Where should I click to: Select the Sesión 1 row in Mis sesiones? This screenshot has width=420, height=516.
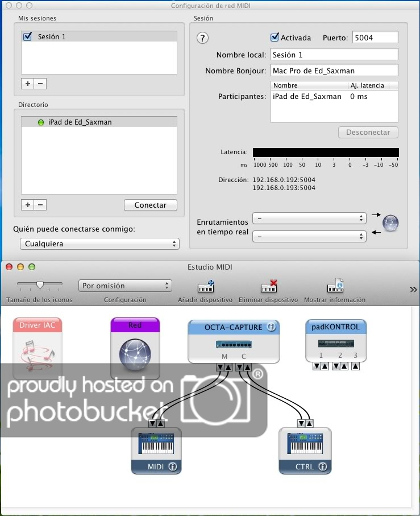pos(99,36)
